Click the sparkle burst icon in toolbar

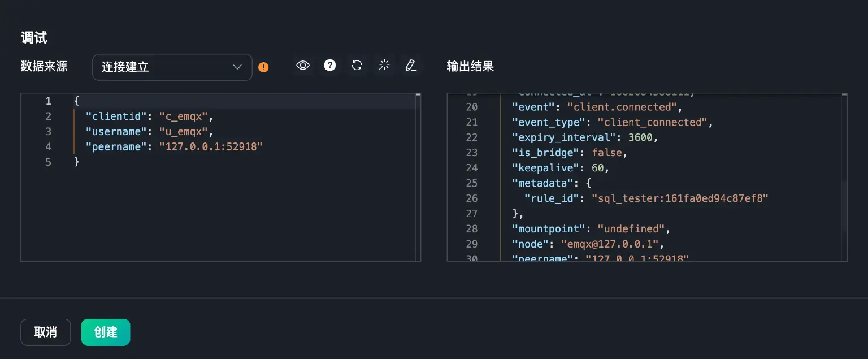(x=384, y=66)
